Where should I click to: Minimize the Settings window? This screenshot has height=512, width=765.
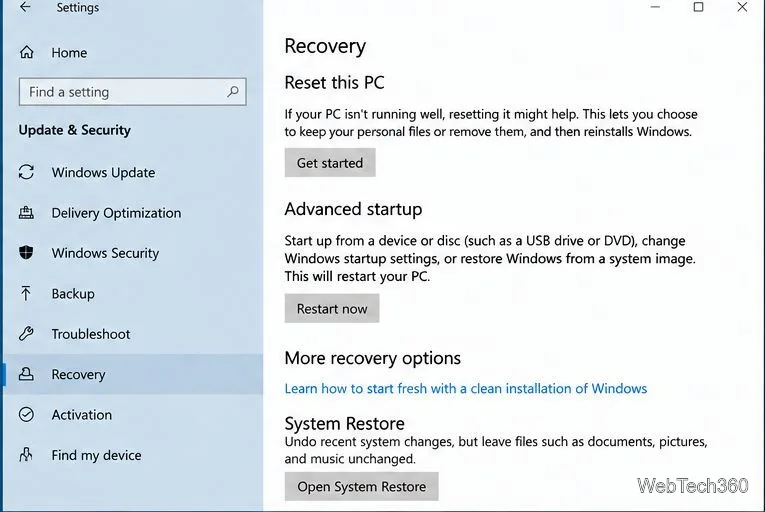click(655, 7)
